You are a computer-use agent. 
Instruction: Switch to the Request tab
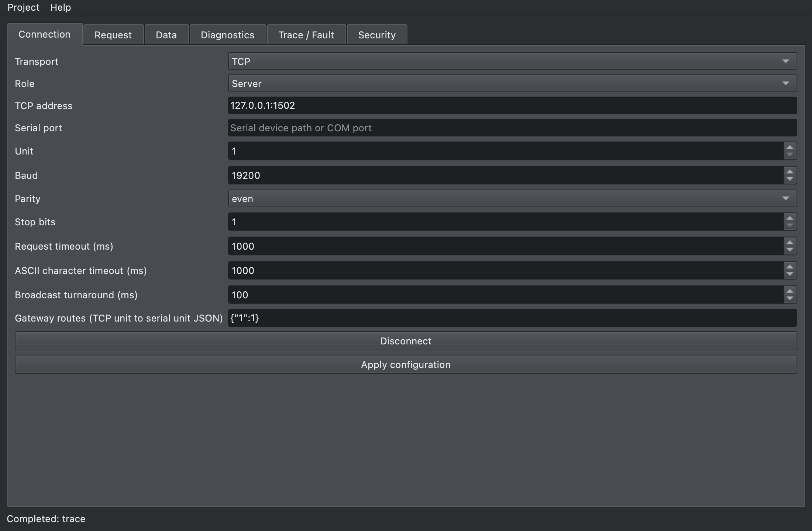[x=113, y=35]
